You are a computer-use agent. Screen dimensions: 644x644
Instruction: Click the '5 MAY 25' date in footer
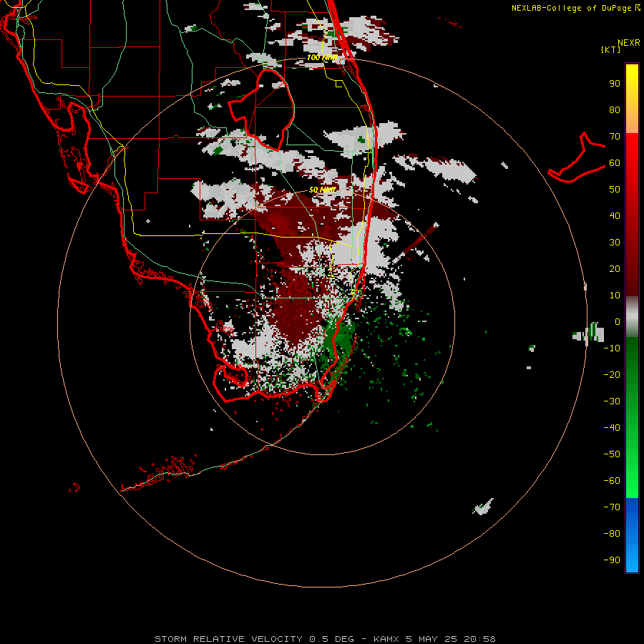coord(432,639)
